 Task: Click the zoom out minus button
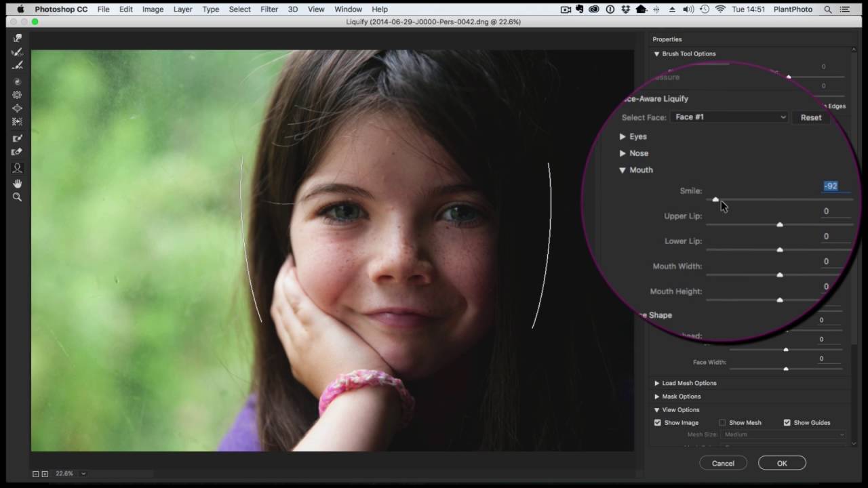pos(36,474)
